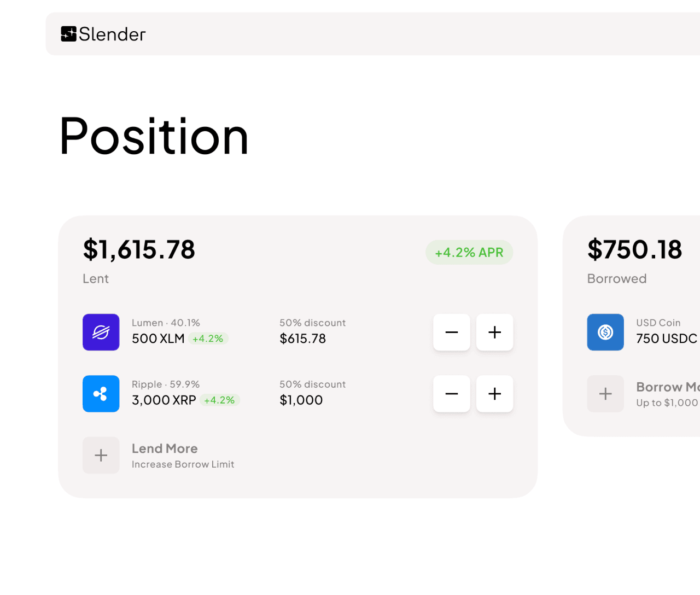Click the +4.2% badge beside 3,000 XRP

(219, 400)
